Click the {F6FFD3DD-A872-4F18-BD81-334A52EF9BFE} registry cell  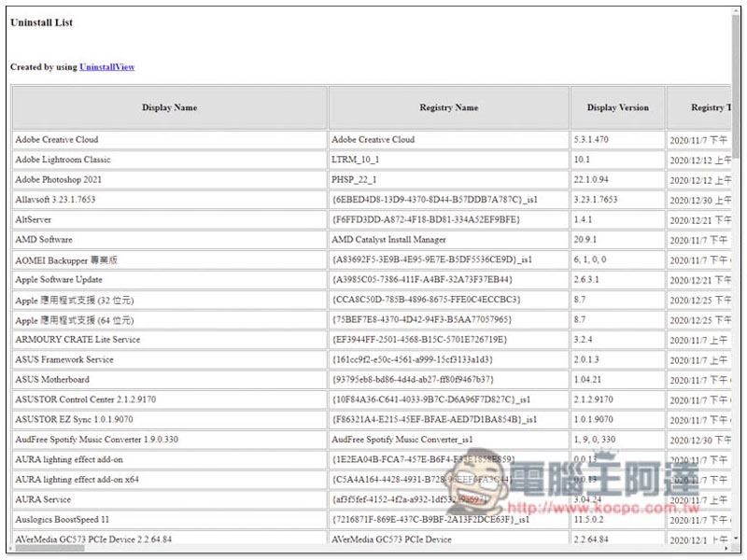[449, 219]
